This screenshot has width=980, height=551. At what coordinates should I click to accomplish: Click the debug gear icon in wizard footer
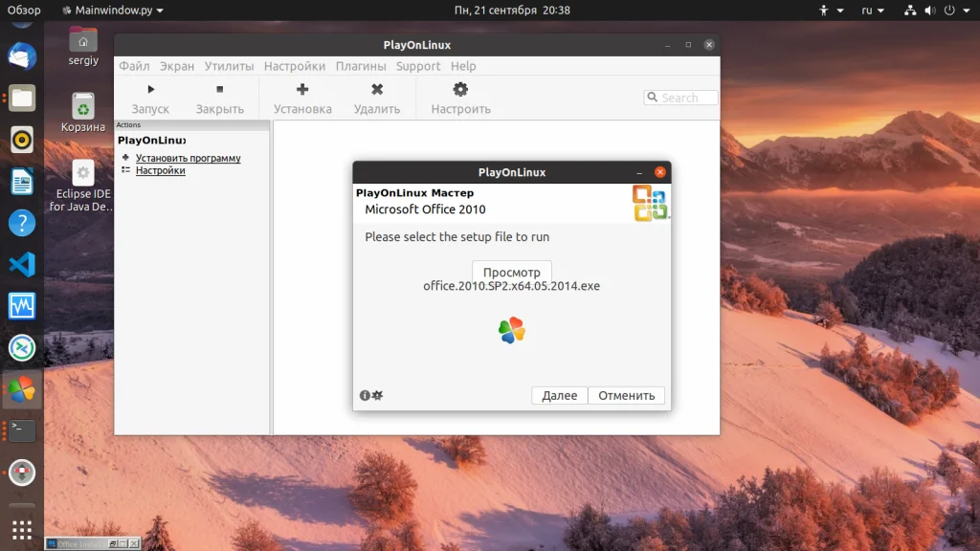pos(377,395)
